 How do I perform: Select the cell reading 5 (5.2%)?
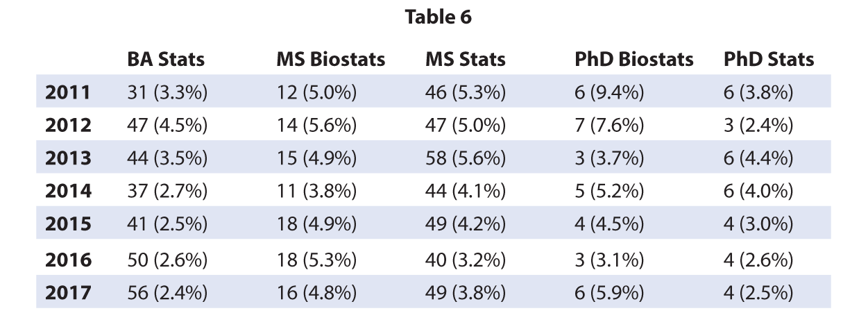(x=609, y=192)
